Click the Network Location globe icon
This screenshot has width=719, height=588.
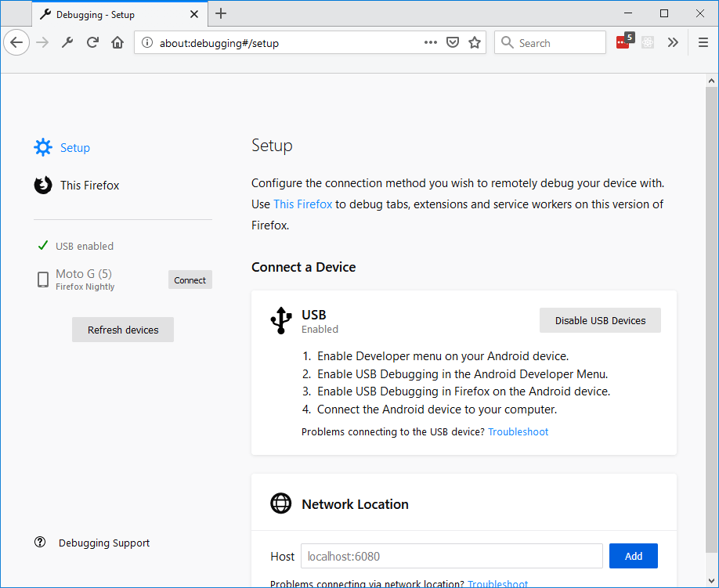(280, 503)
